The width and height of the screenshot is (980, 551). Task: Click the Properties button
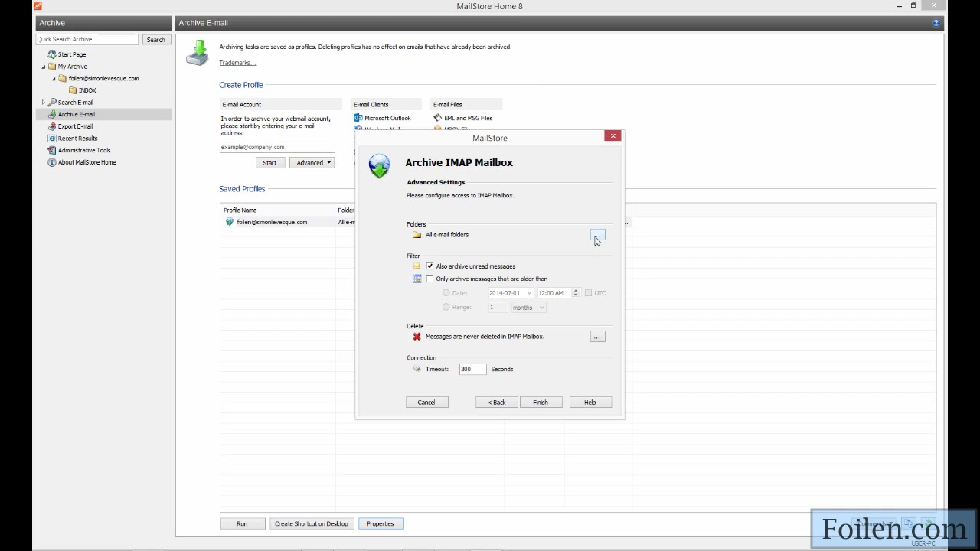click(381, 524)
